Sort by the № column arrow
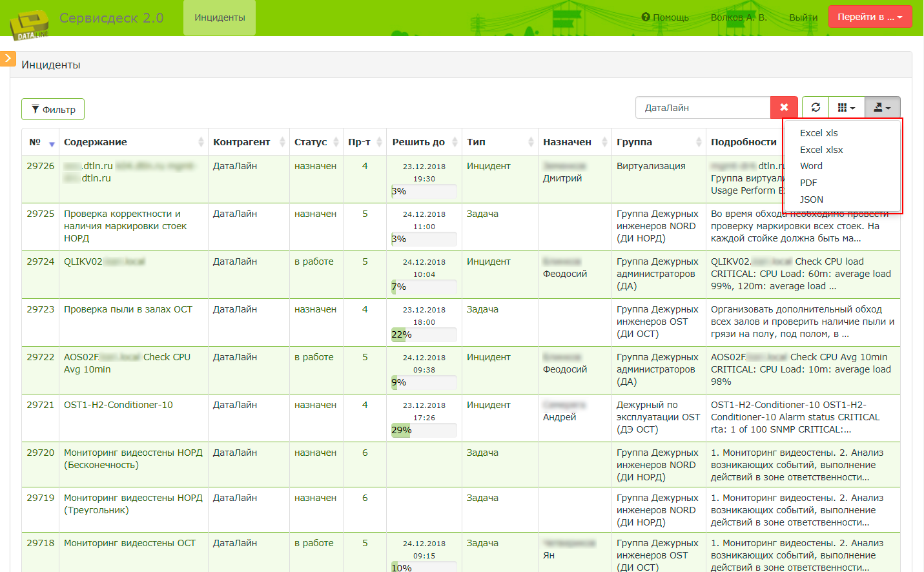The width and height of the screenshot is (924, 572). [x=52, y=143]
